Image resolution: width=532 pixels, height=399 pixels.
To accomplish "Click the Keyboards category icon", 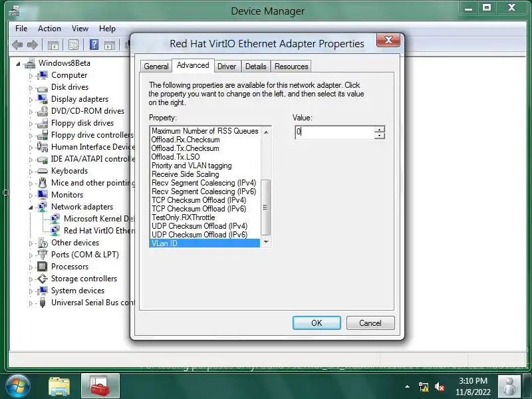I will [x=43, y=171].
